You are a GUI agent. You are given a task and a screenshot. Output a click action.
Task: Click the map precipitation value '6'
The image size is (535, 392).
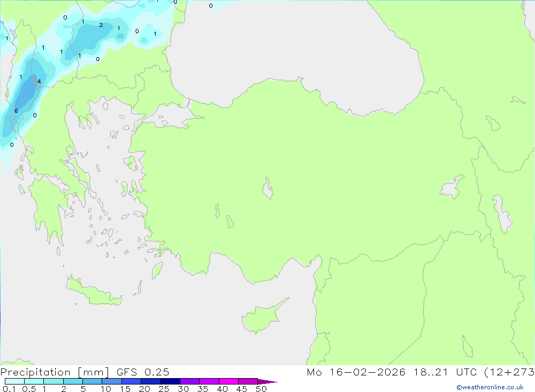point(16,111)
